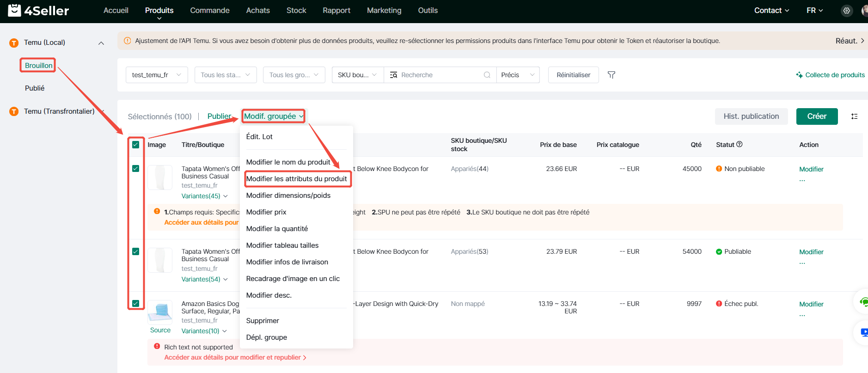Open the blue video help icon
This screenshot has width=868, height=373.
(864, 332)
